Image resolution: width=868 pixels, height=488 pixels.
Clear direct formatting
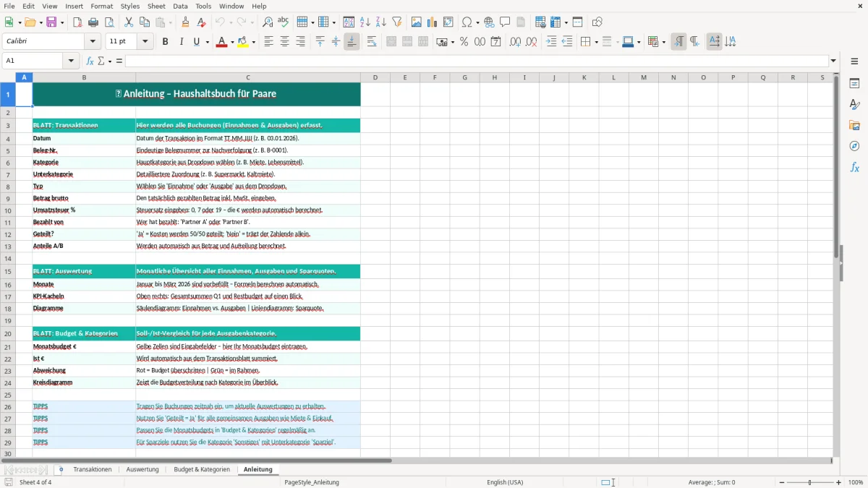point(201,22)
